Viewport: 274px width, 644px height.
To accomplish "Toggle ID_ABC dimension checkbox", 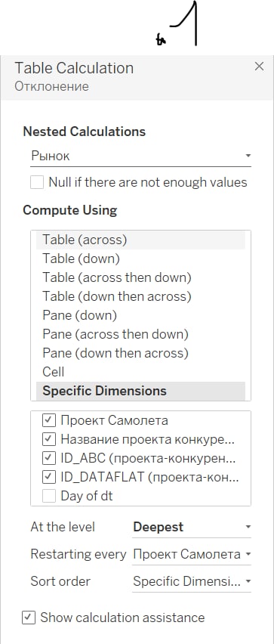I will (x=49, y=458).
